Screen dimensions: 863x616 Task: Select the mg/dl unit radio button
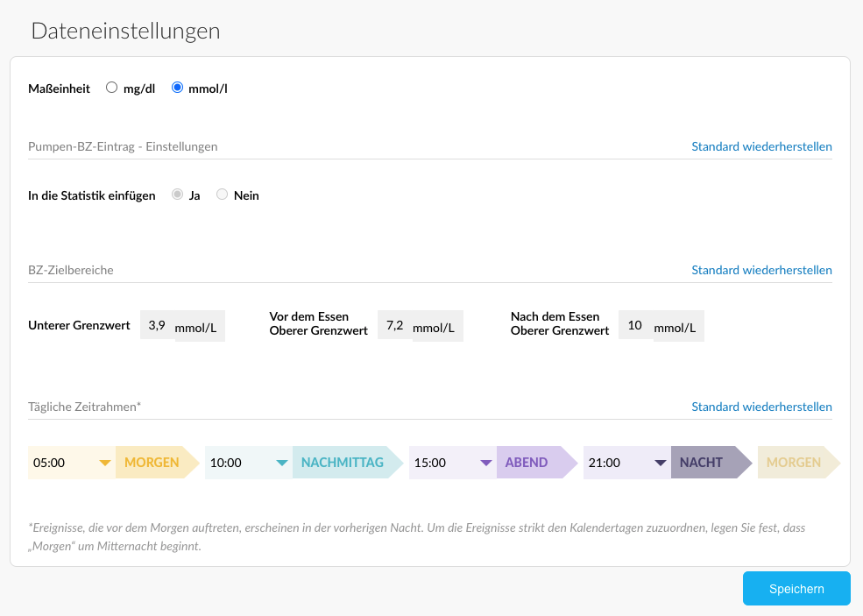click(111, 88)
